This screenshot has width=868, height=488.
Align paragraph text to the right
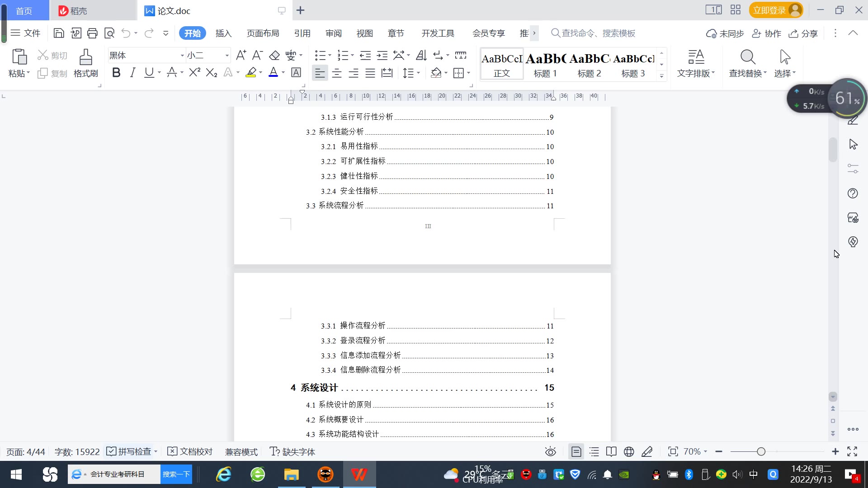click(x=354, y=73)
